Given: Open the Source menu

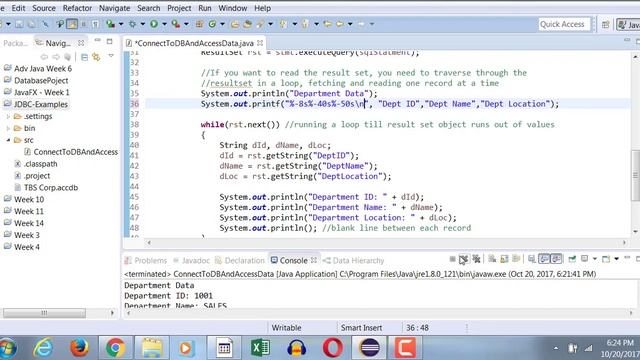Looking at the screenshot, I should [x=44, y=8].
